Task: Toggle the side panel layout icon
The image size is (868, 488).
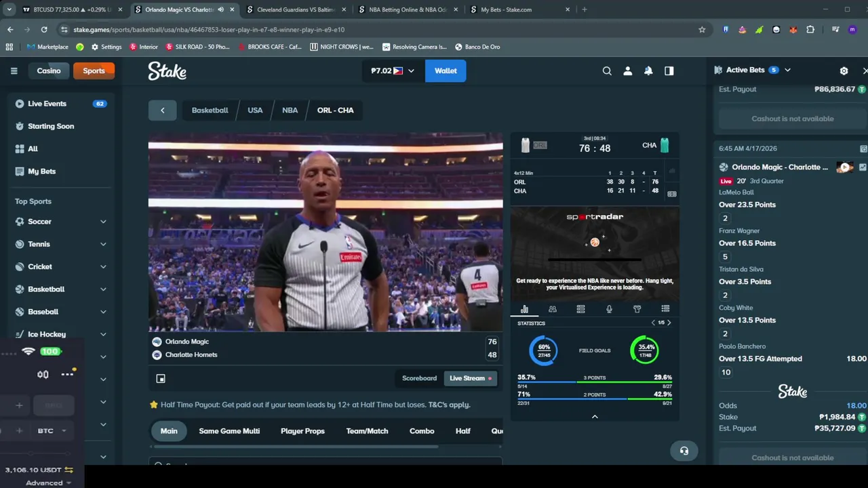Action: 669,70
